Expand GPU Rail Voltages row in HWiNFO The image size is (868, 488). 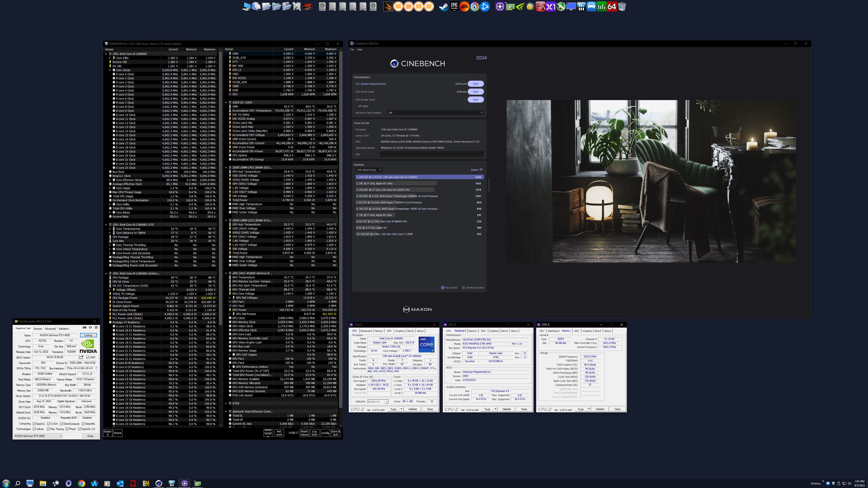pos(230,298)
